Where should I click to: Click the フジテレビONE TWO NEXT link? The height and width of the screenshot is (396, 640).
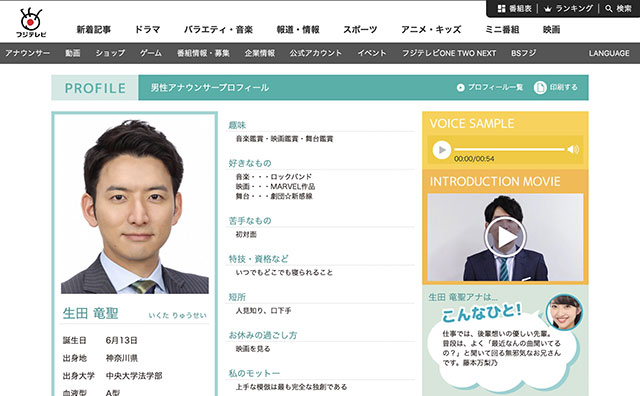point(449,53)
